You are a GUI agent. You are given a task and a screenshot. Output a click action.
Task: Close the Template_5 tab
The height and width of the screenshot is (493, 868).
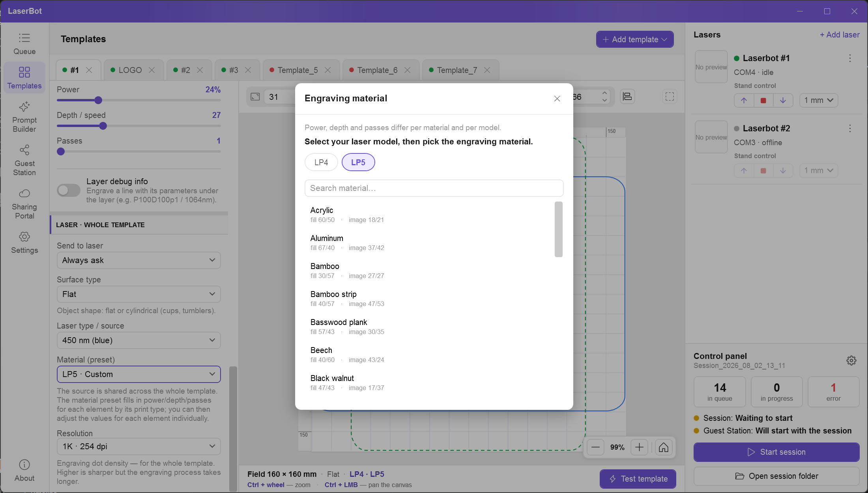click(328, 70)
